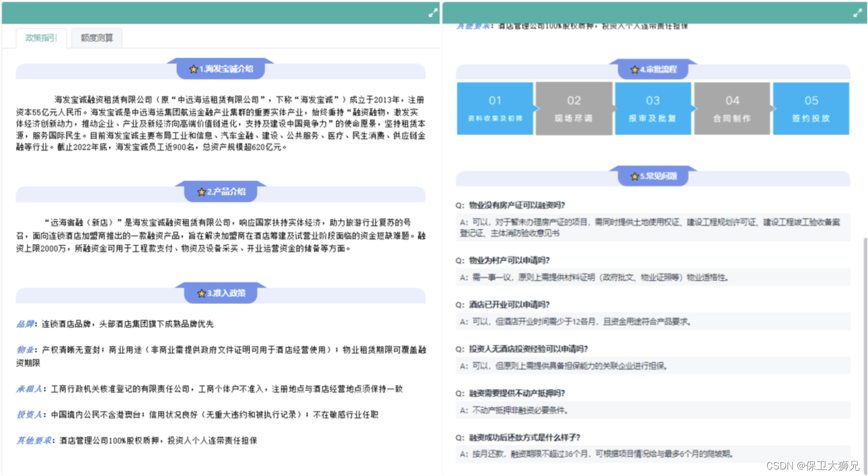
Task: Click the star icon beside 4.审批流程
Action: (x=634, y=70)
